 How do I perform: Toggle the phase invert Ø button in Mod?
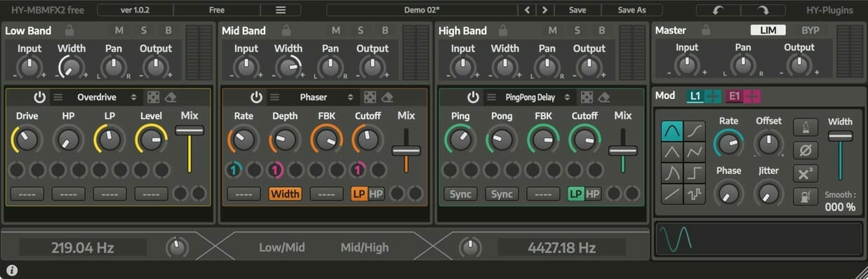point(806,150)
